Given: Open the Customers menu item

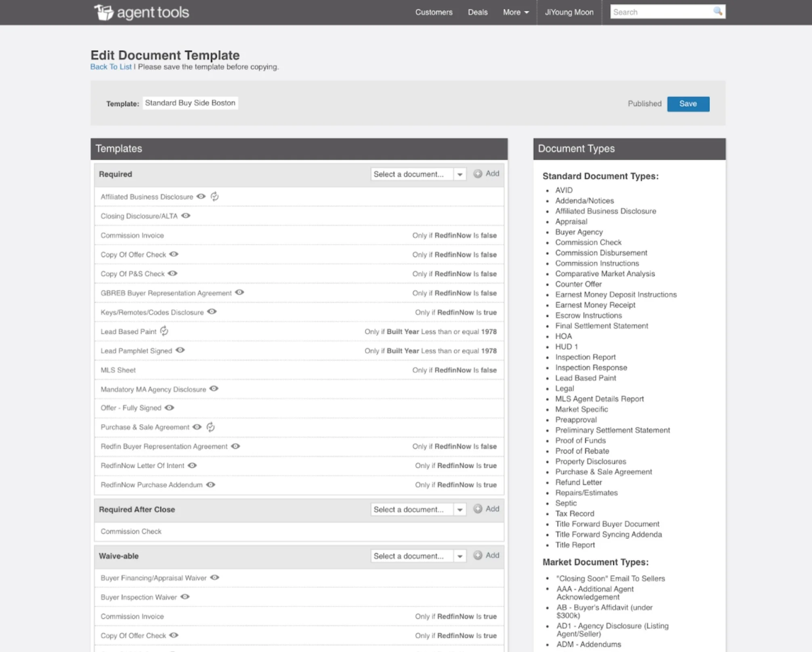Looking at the screenshot, I should coord(434,12).
